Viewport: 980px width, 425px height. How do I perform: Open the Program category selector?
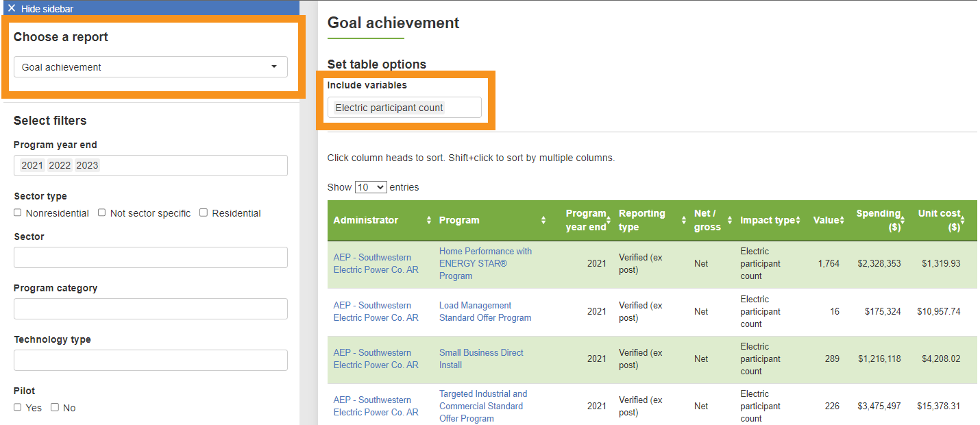(x=151, y=308)
